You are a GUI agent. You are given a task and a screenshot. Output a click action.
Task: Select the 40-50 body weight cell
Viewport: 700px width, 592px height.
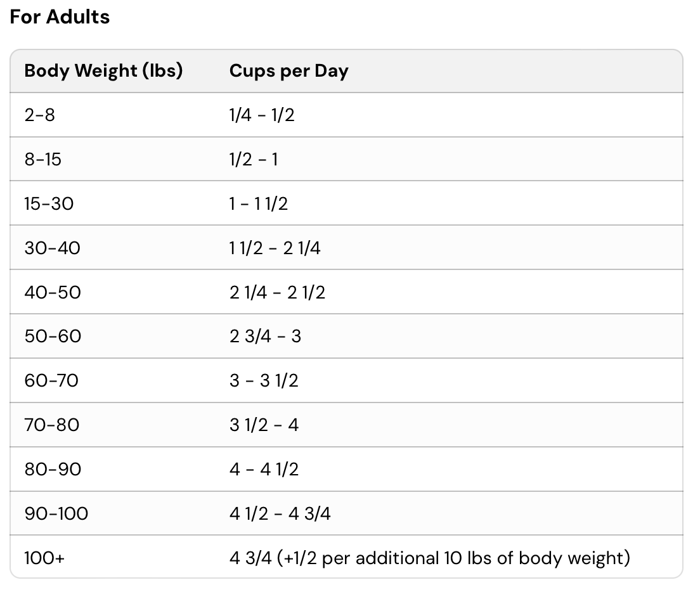53,292
